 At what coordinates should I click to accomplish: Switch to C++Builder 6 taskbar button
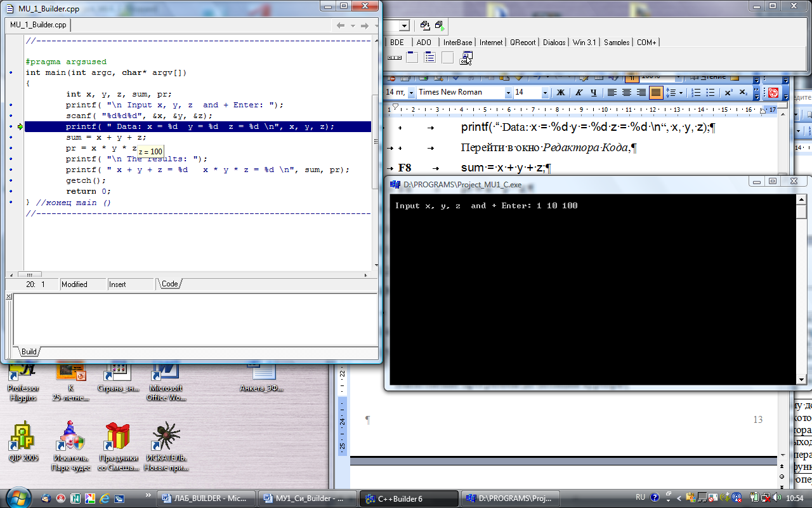tap(409, 498)
